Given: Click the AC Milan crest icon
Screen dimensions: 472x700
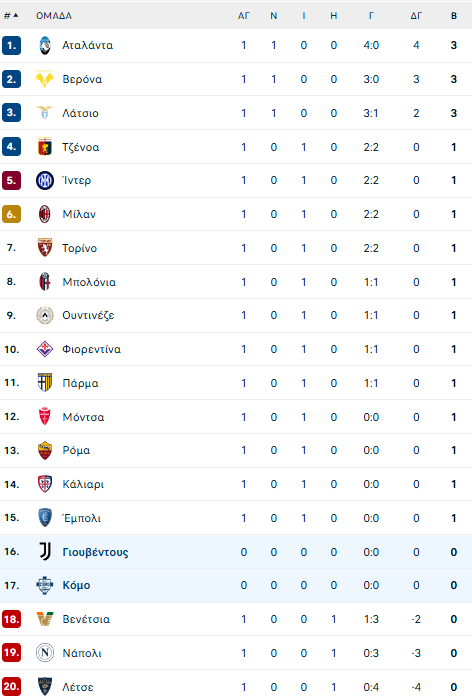Looking at the screenshot, I should [45, 214].
